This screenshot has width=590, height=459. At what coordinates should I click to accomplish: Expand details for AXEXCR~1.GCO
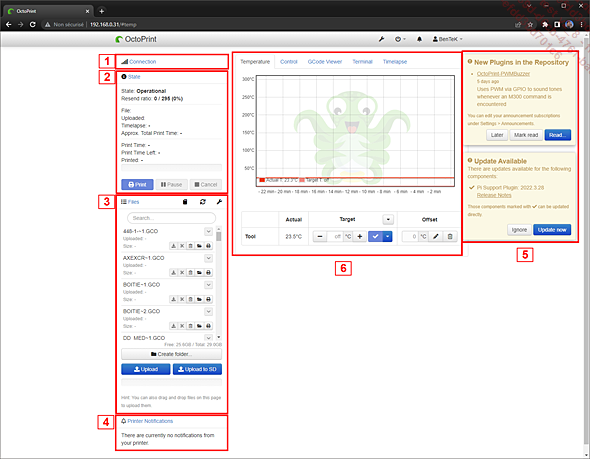208,258
